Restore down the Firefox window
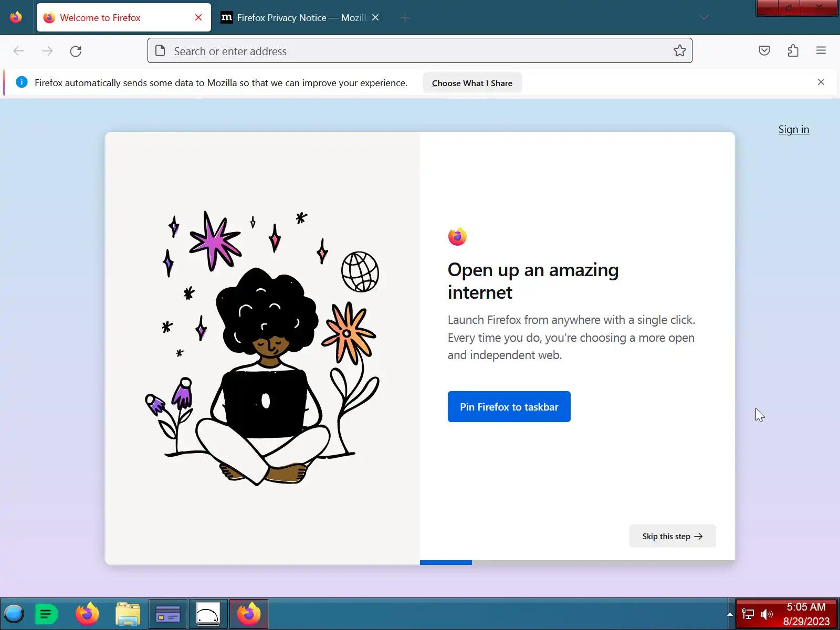 789,7
